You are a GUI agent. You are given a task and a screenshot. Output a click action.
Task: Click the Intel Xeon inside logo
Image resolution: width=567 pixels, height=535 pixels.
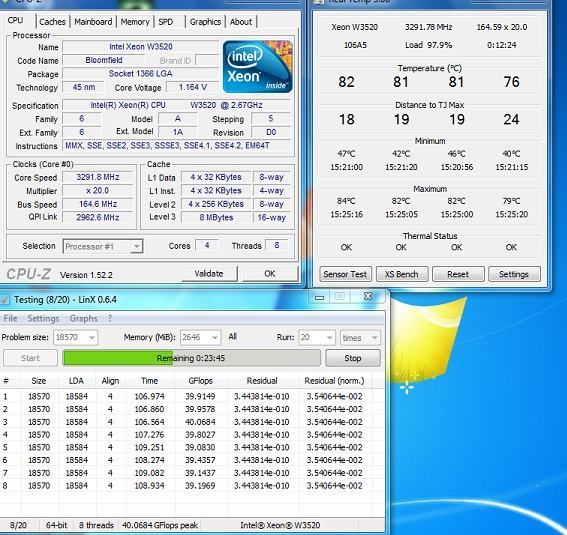tap(257, 67)
